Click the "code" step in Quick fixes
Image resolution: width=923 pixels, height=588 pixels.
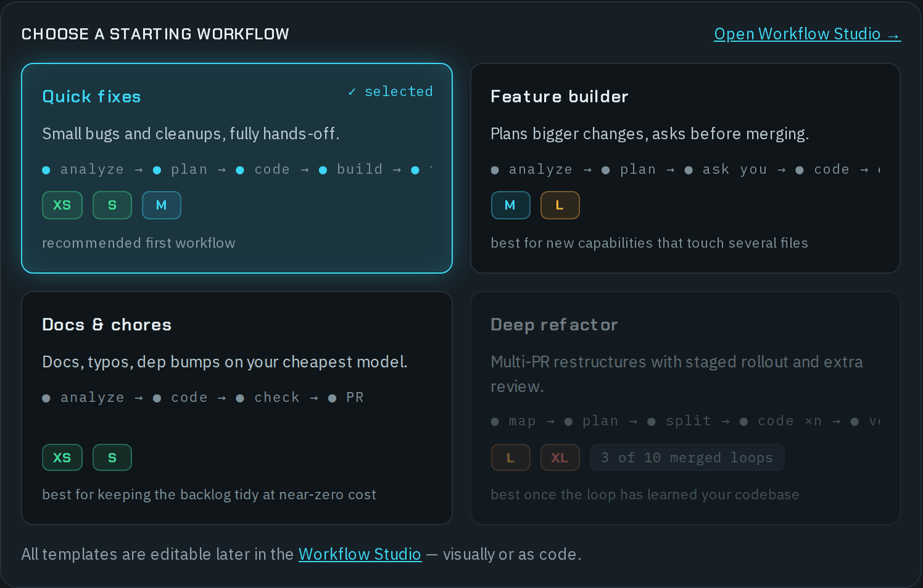263,170
